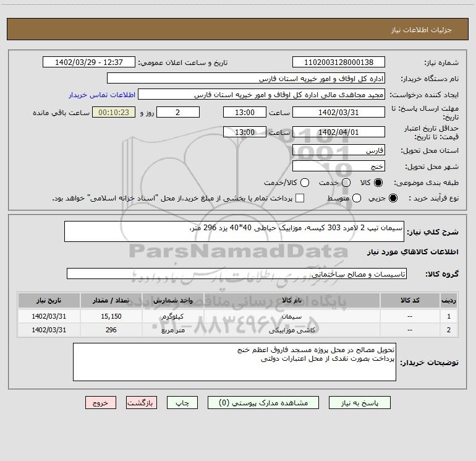
Task: Click the remaining time 00:10:23 field
Action: pyautogui.click(x=114, y=112)
